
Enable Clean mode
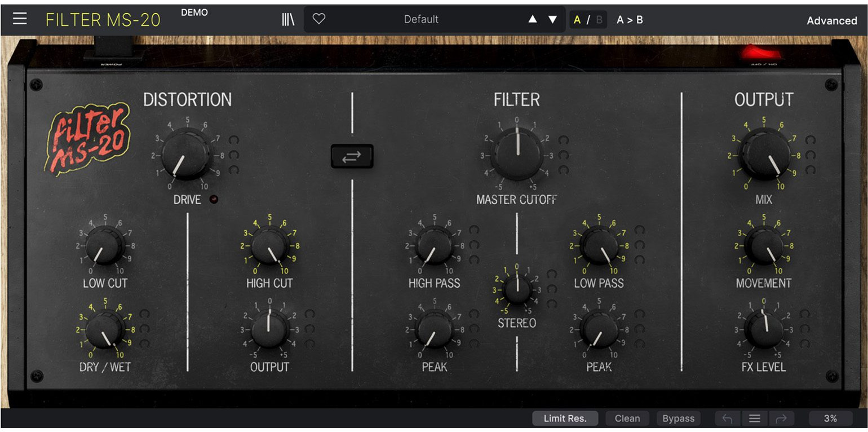tap(627, 418)
